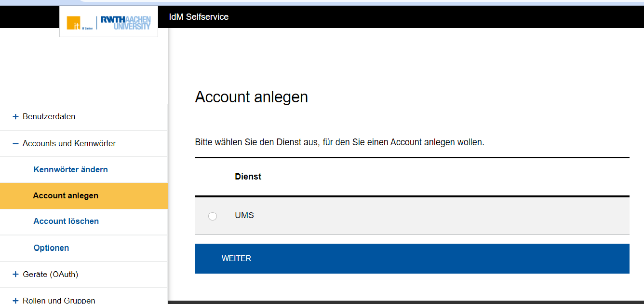This screenshot has height=304, width=644.
Task: Click the Dienst column header
Action: pyautogui.click(x=248, y=177)
